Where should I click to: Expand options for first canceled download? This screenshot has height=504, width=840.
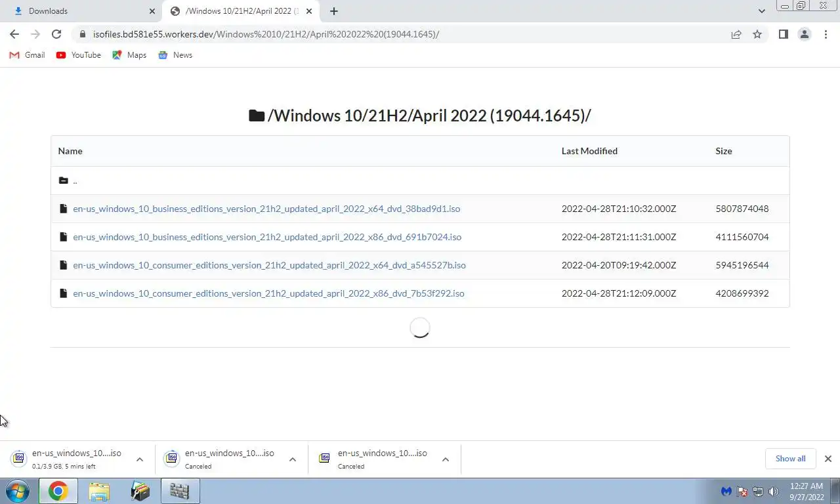point(293,459)
